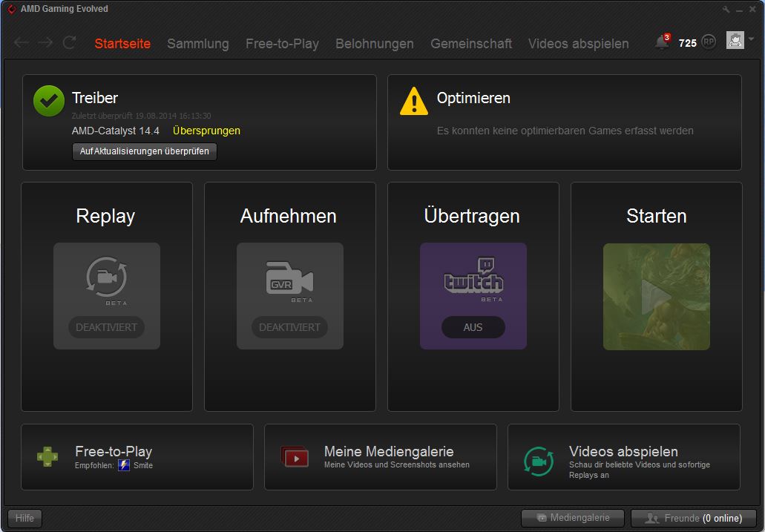765x532 pixels.
Task: Open the Belohnungen tab
Action: pos(374,44)
